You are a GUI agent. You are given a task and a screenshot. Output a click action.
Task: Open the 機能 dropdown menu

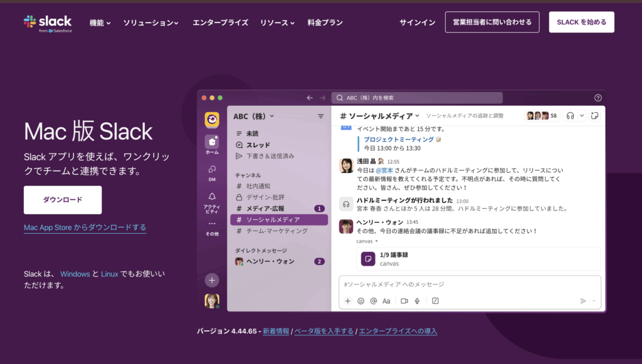click(100, 23)
